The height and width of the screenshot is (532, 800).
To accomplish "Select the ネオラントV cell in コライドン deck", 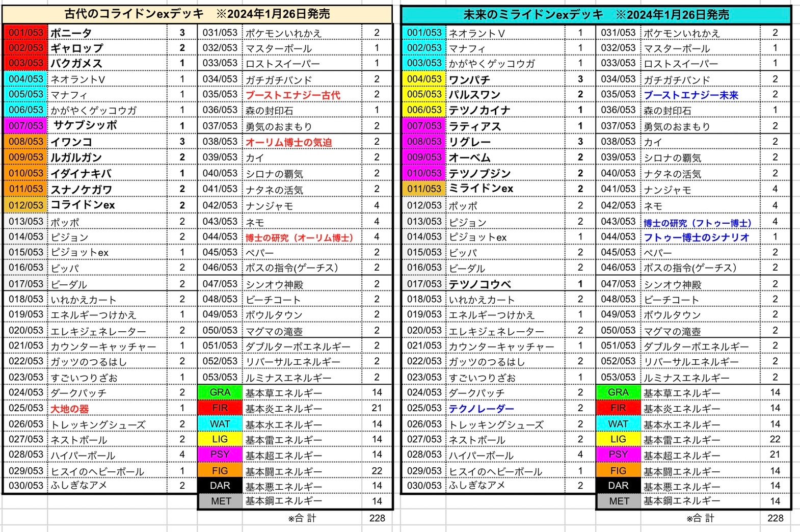I will pos(108,79).
